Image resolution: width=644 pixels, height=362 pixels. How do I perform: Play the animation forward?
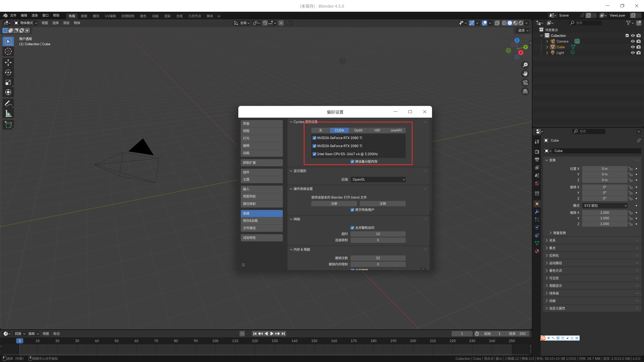pyautogui.click(x=272, y=333)
